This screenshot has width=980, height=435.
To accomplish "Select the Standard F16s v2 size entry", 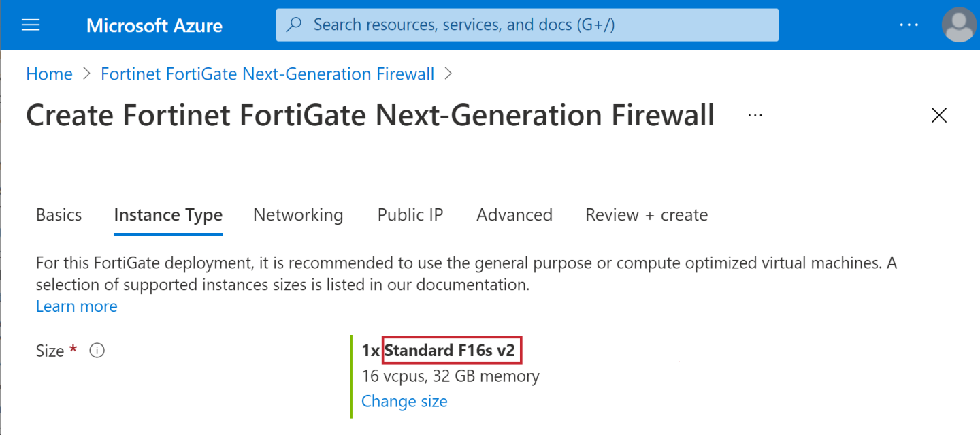I will tap(452, 350).
